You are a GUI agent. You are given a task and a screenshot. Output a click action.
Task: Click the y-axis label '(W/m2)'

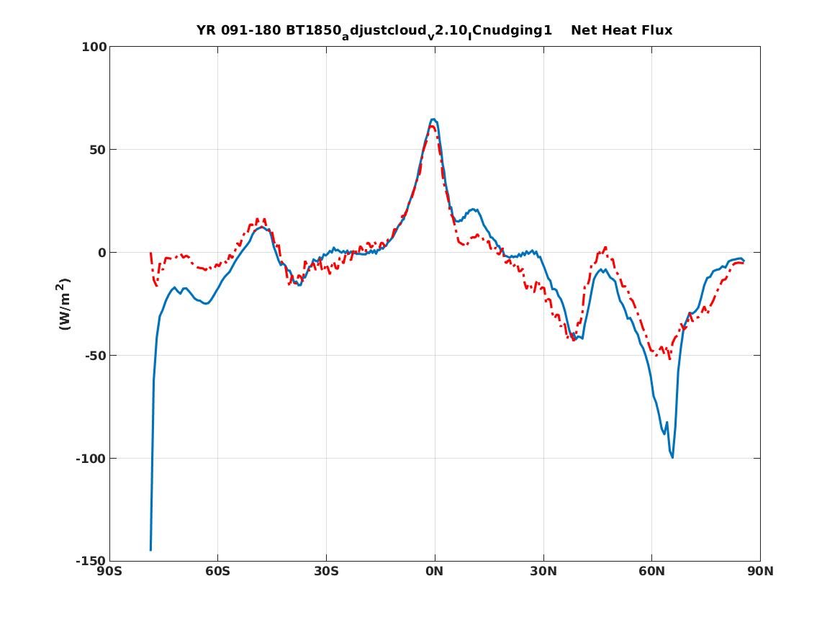coord(63,304)
